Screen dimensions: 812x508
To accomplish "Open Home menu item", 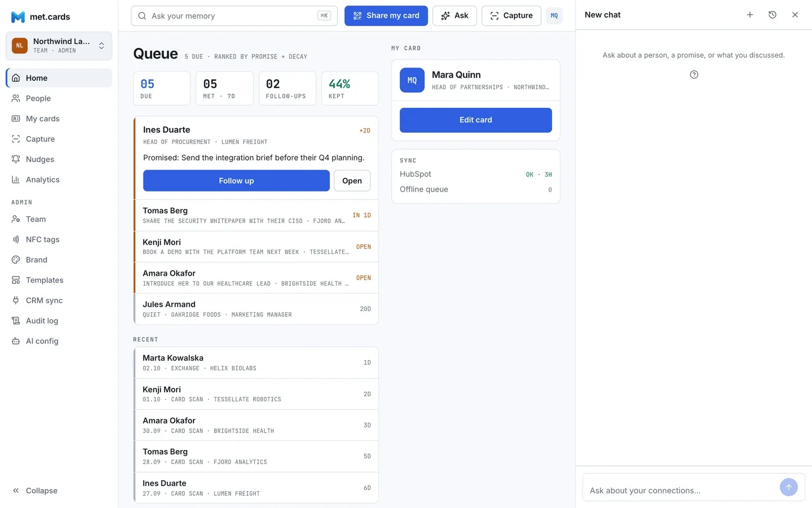I will [59, 78].
